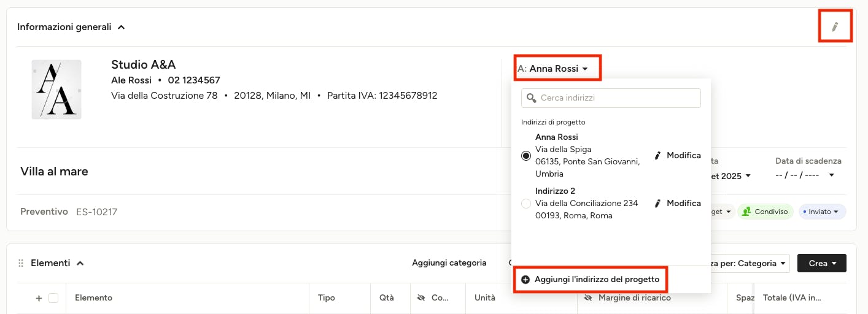
Task: Click Aggiungi l'indirizzo del progetto
Action: (591, 280)
